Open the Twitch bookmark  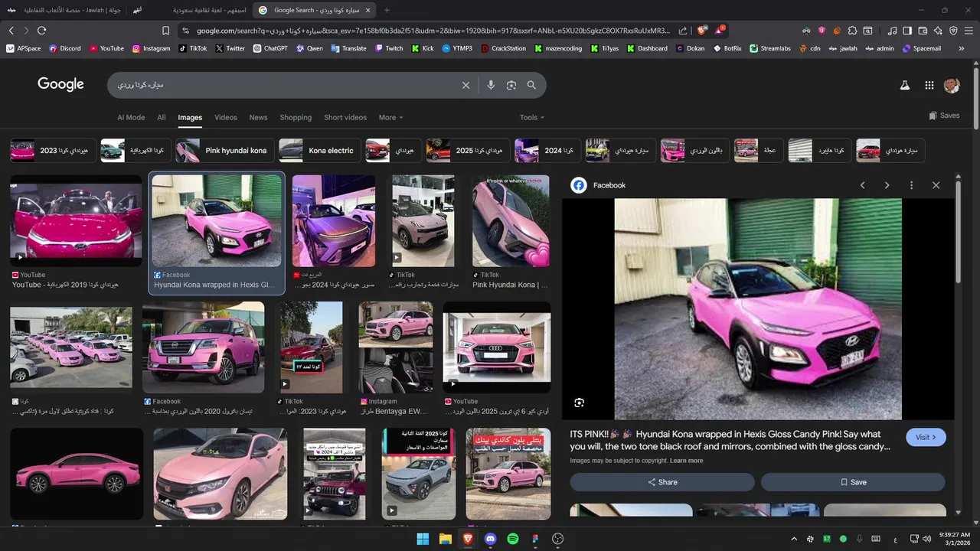click(389, 48)
